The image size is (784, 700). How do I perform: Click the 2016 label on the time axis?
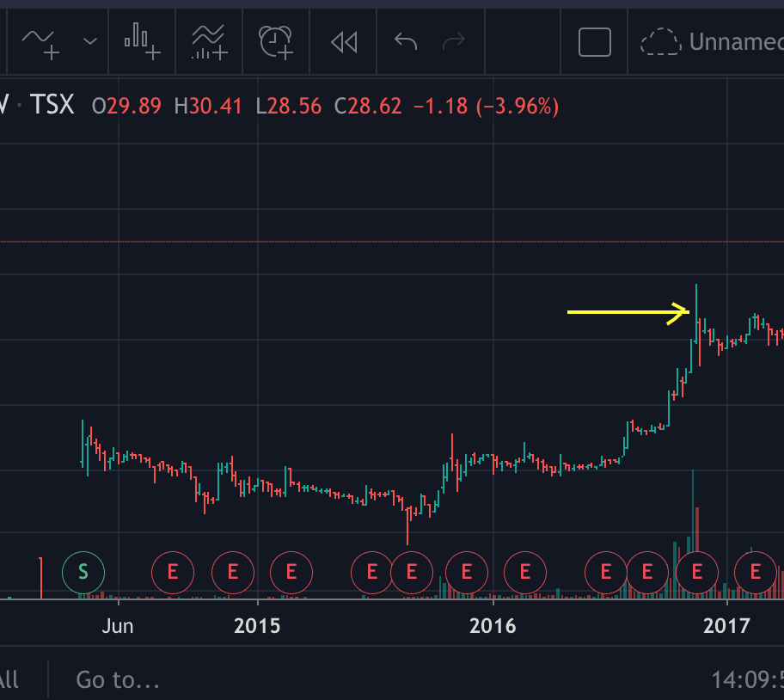493,626
